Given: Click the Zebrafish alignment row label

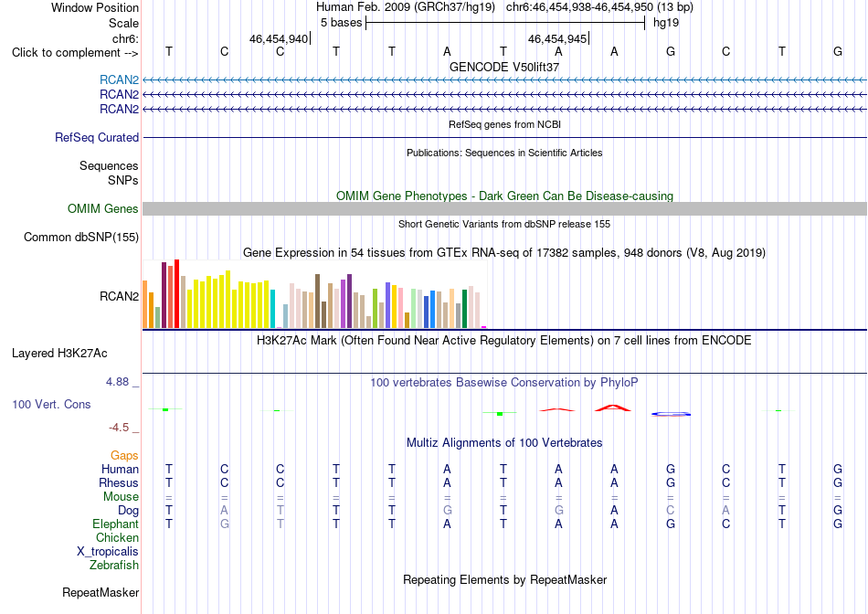Looking at the screenshot, I should [114, 566].
